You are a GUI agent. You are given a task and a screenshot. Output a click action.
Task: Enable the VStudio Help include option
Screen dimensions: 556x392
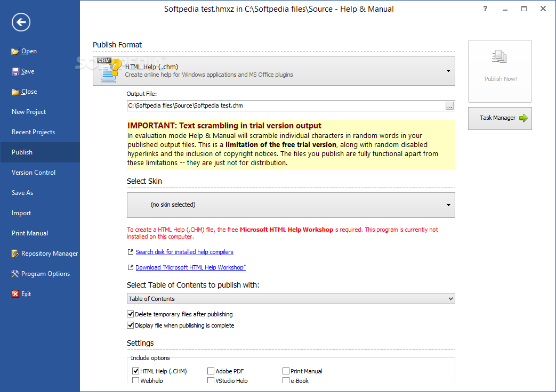click(211, 380)
